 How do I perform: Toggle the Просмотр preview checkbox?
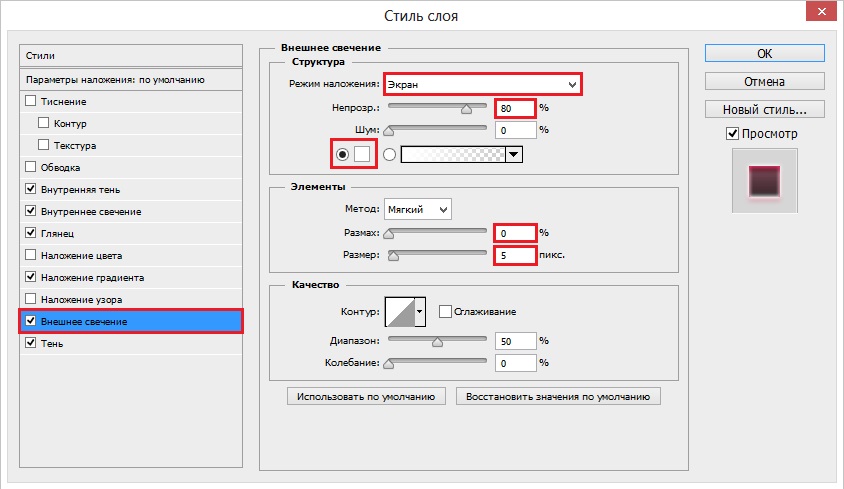(732, 134)
